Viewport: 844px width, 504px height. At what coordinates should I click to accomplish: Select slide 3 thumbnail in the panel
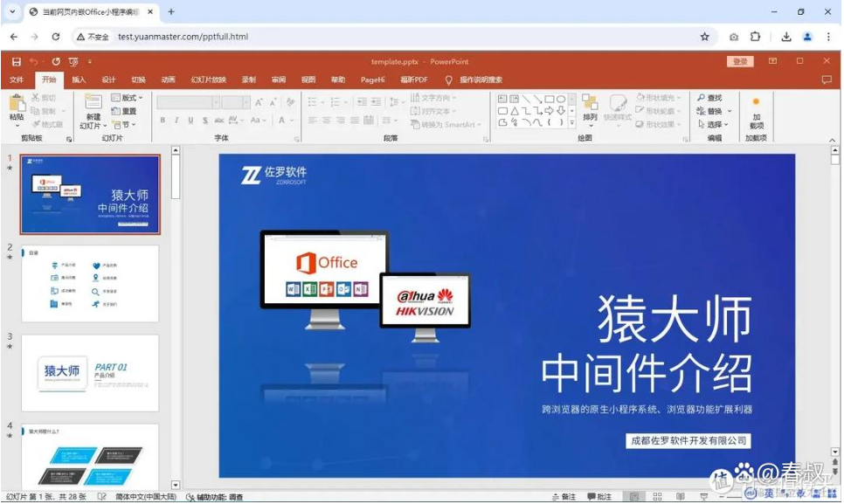point(92,371)
